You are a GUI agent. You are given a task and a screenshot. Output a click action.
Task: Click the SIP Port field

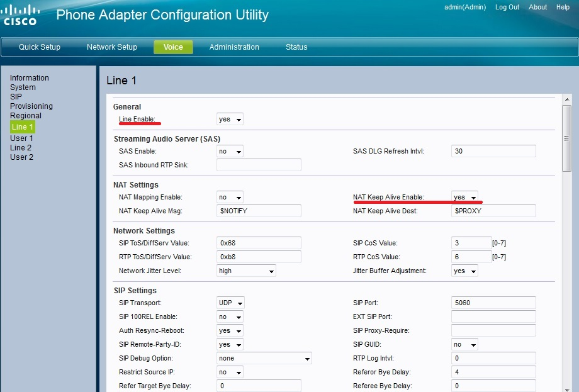(493, 303)
